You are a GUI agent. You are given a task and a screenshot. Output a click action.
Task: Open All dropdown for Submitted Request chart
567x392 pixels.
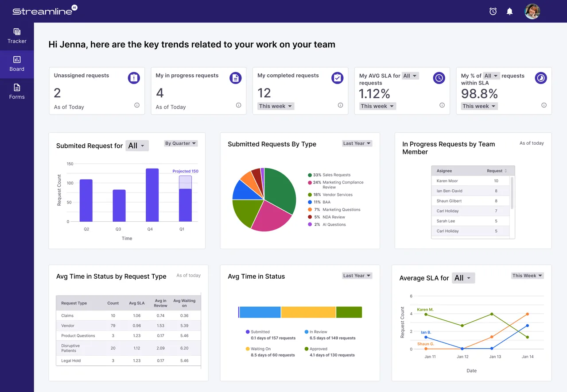(137, 146)
